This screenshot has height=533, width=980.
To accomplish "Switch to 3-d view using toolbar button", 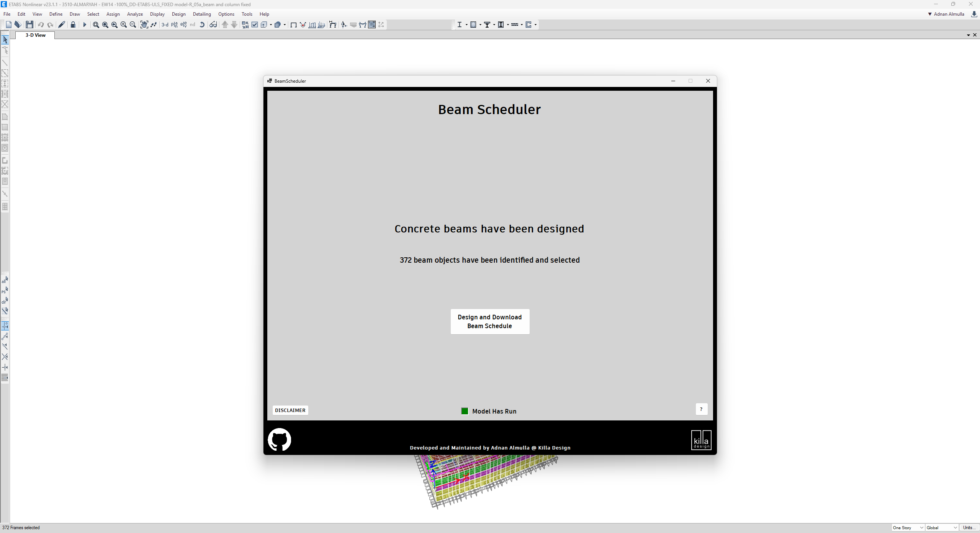I will pos(165,25).
